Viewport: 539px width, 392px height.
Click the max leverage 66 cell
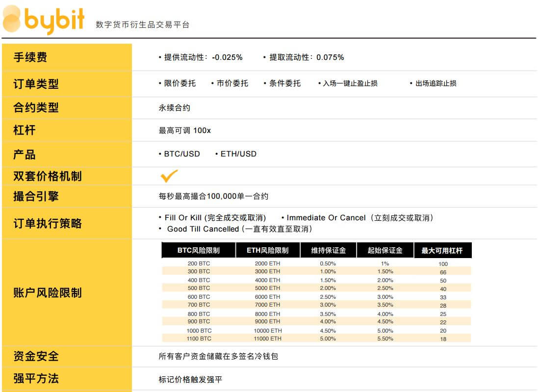[x=443, y=272]
